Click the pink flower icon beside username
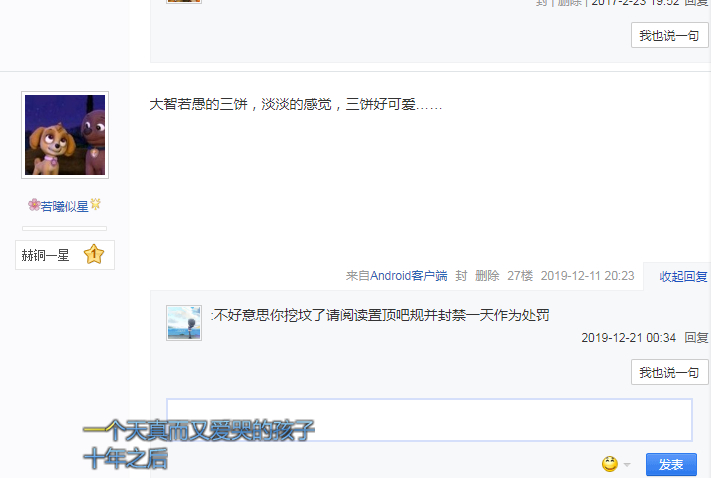 (34, 205)
